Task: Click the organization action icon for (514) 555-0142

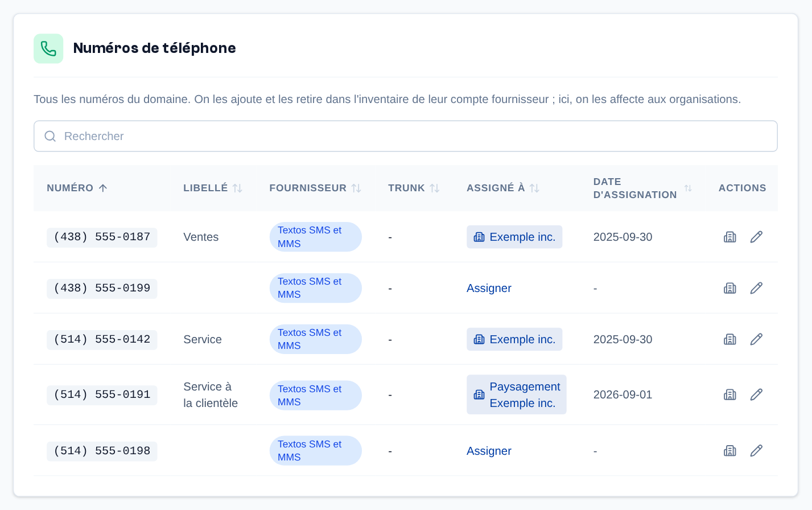Action: tap(730, 339)
